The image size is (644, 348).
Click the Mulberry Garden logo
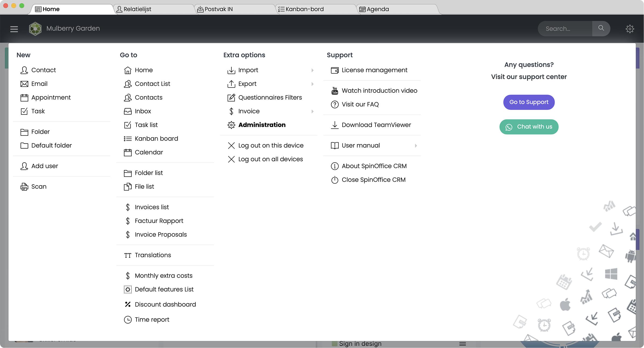coord(35,28)
